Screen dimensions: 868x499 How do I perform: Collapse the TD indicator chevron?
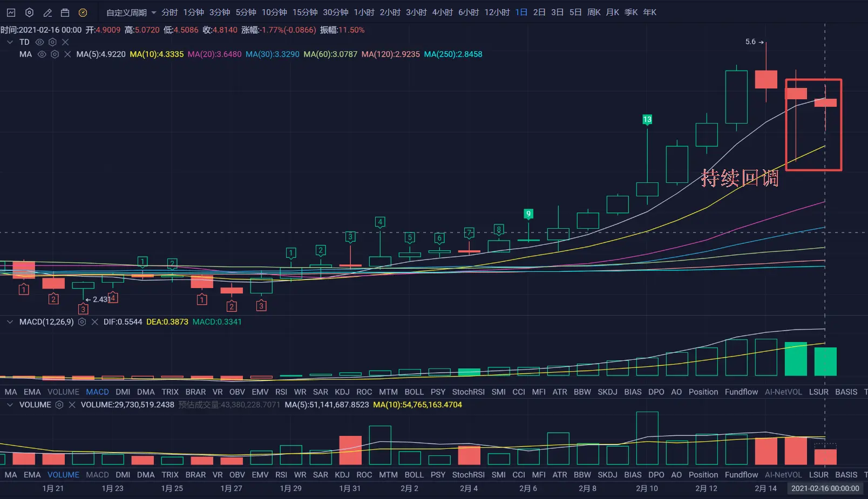pos(10,42)
